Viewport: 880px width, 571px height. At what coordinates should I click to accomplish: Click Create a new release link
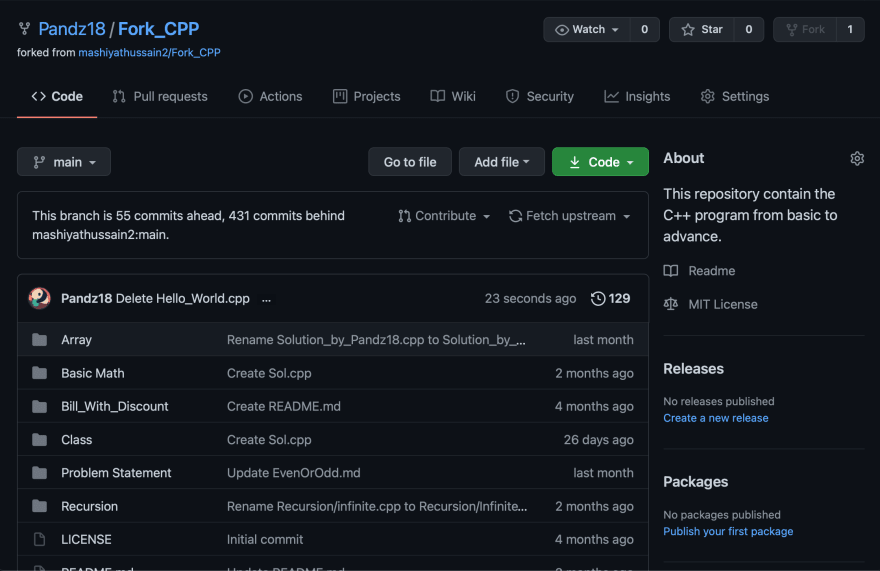[716, 418]
